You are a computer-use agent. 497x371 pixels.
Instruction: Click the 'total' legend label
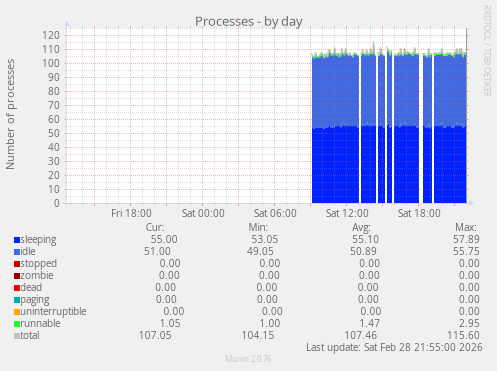30,335
